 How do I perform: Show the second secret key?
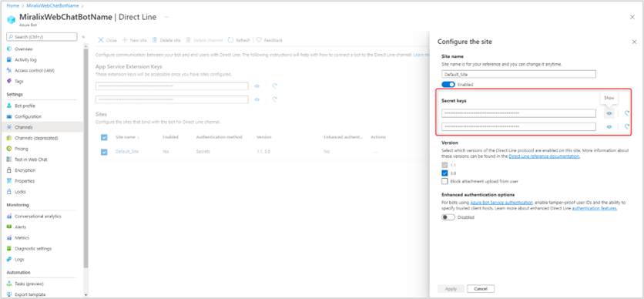pos(609,127)
